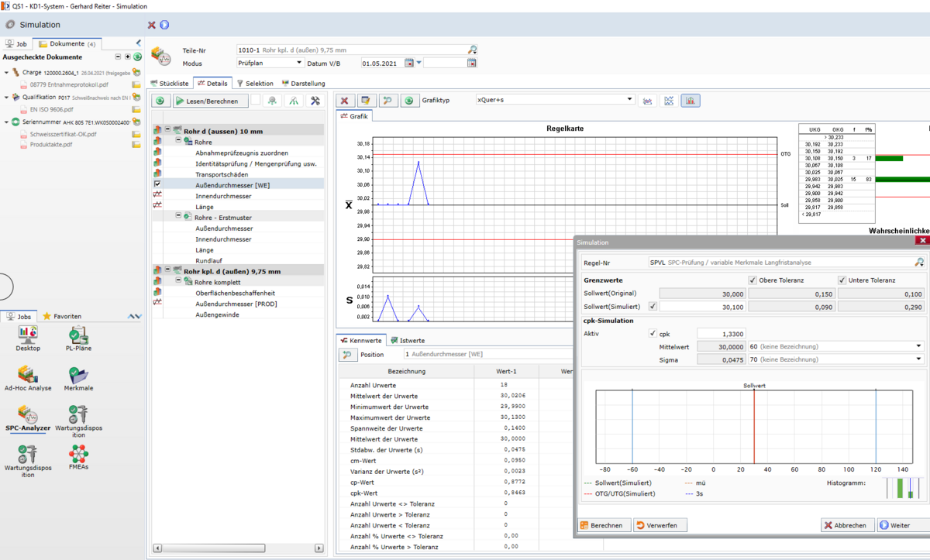This screenshot has width=930, height=560.
Task: Open folder icon for EN ISO 9606.pdf
Action: coord(136,110)
